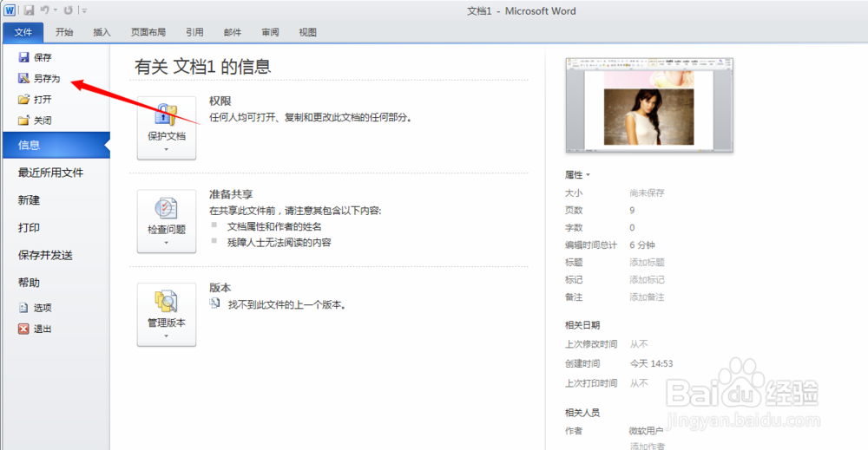The image size is (868, 450).
Task: Open the 帮助 section
Action: click(29, 283)
